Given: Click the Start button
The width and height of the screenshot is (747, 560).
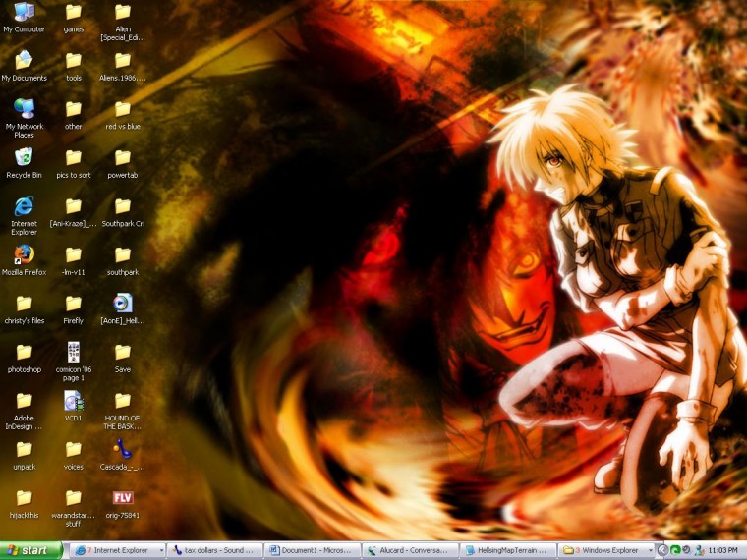Looking at the screenshot, I should [x=31, y=550].
